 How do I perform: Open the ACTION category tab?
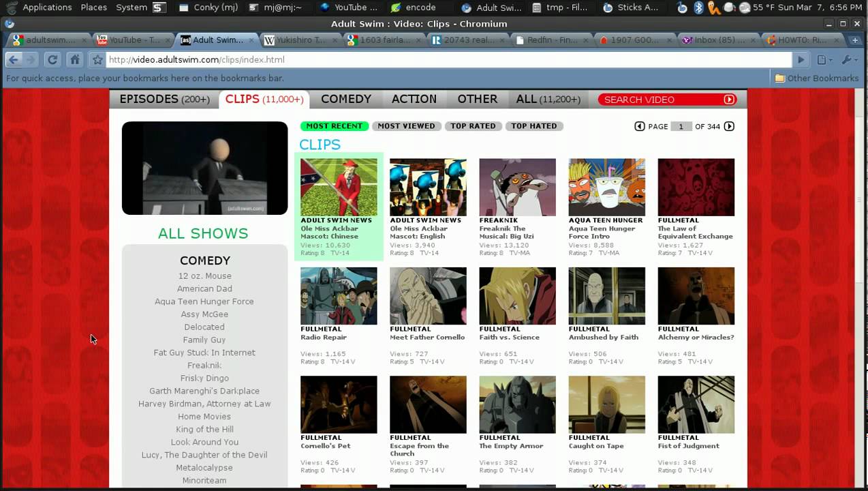click(x=414, y=99)
